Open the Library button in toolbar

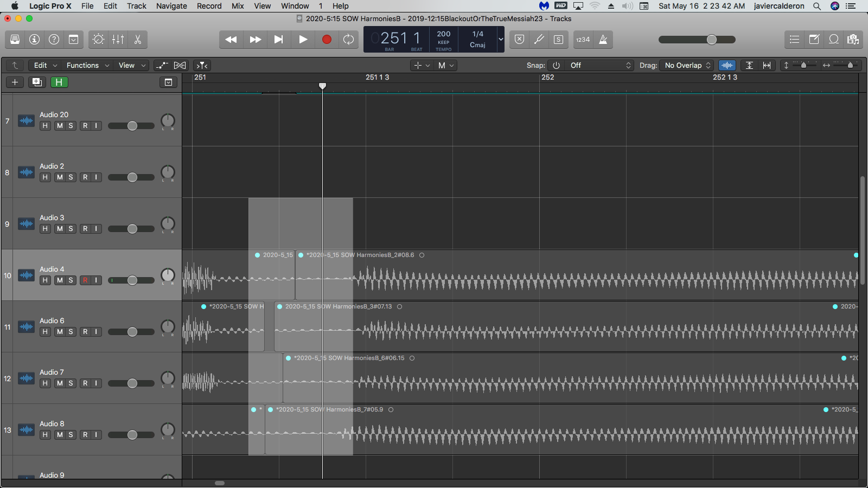15,40
